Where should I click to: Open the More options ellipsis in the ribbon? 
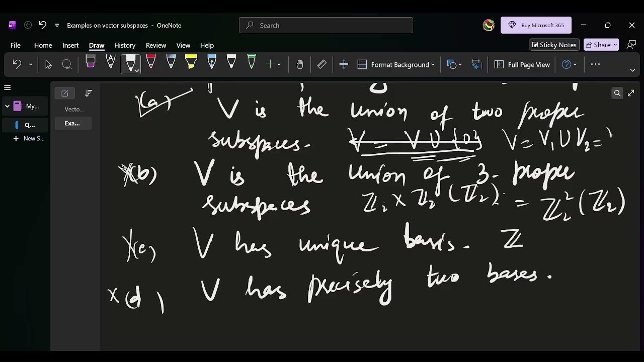[x=595, y=64]
